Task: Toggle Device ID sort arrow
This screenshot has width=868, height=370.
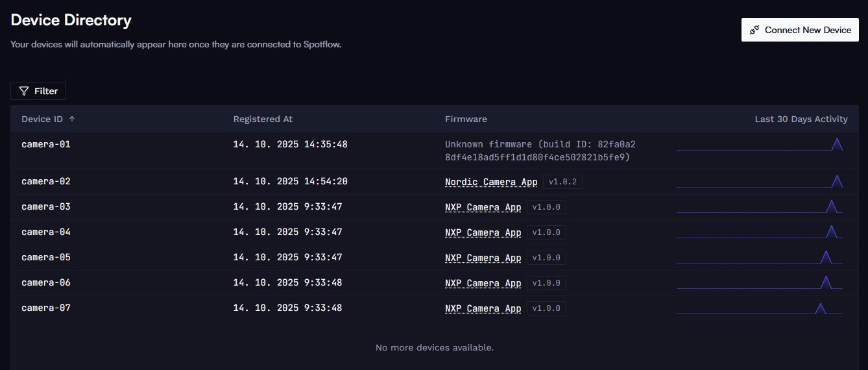Action: 72,119
